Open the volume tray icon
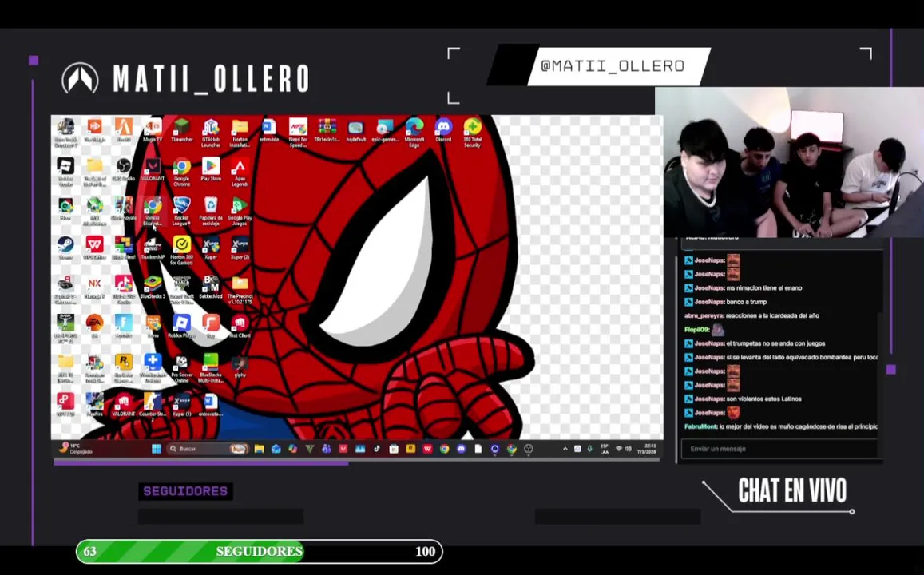 tap(629, 449)
